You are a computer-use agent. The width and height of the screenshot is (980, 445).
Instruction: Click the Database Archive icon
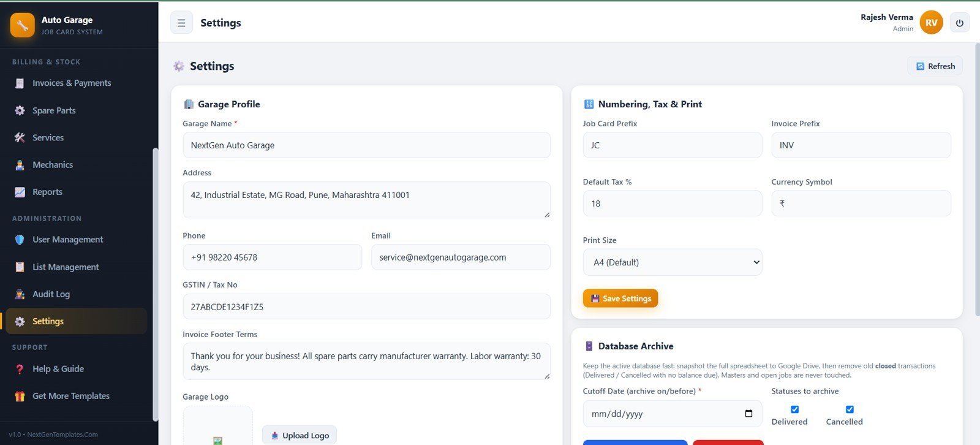click(589, 346)
